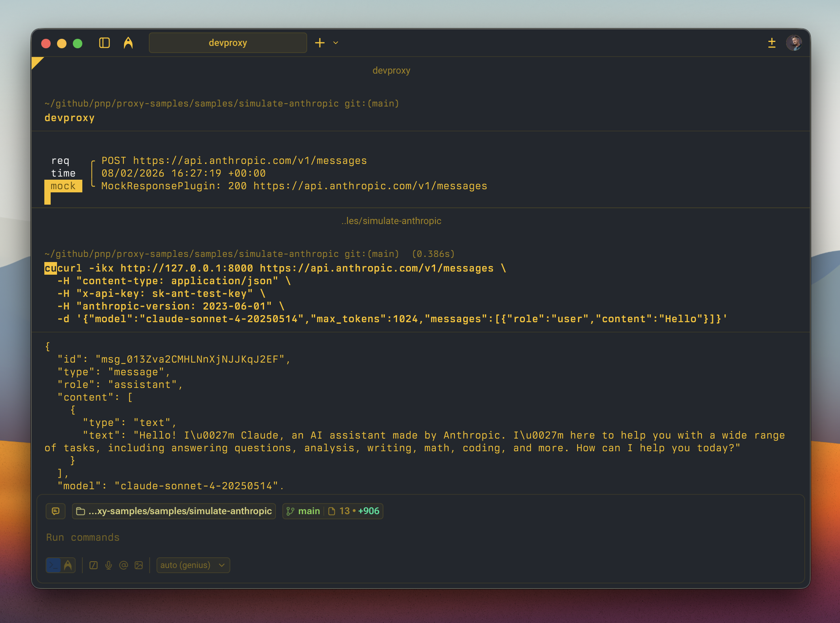Viewport: 840px width, 623px height.
Task: Click the +906 changes indicator
Action: pos(367,511)
